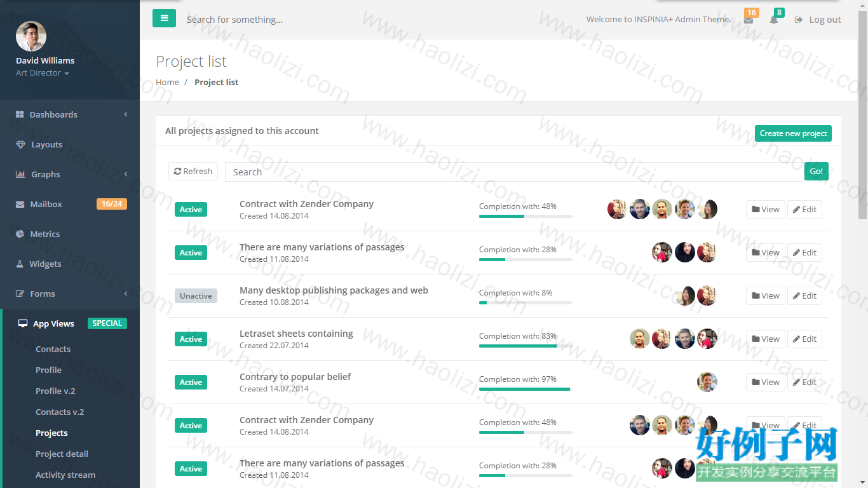Viewport: 868px width, 488px height.
Task: Open Letraset sheets containing project
Action: pos(296,334)
